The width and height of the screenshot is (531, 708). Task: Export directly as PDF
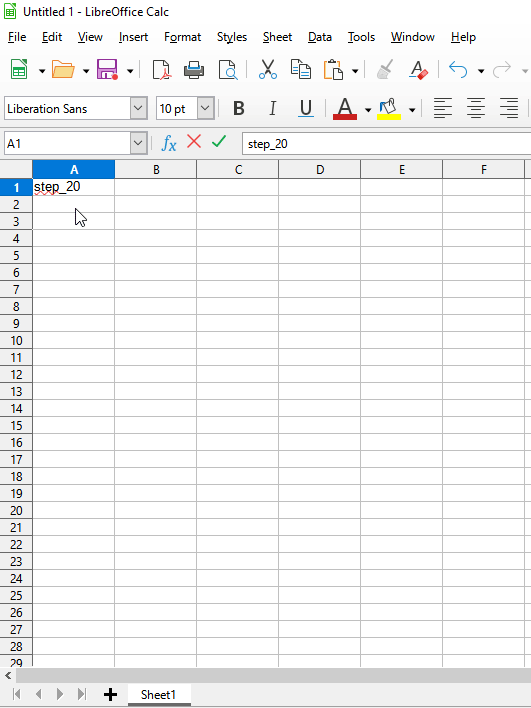tap(162, 70)
